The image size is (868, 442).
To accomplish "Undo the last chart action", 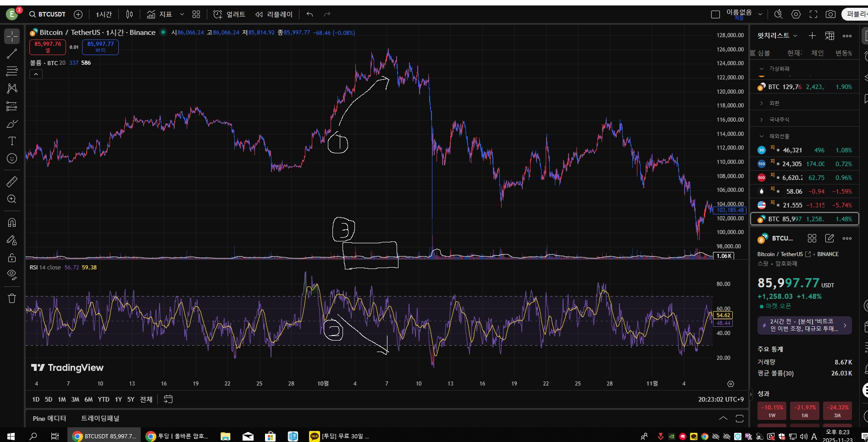I will click(x=310, y=14).
